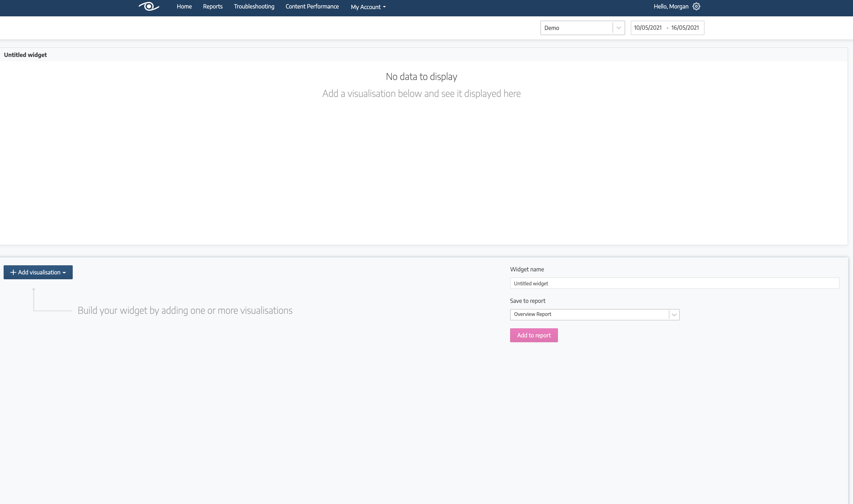The width and height of the screenshot is (853, 504).
Task: Open the Add visualisation dropdown button
Action: [38, 272]
